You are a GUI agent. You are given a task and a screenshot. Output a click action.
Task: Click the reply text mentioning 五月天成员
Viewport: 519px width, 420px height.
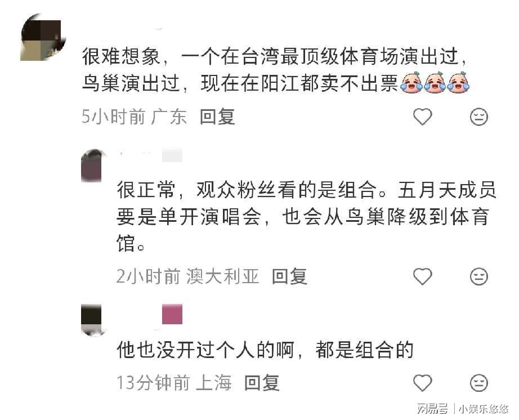[x=306, y=216]
